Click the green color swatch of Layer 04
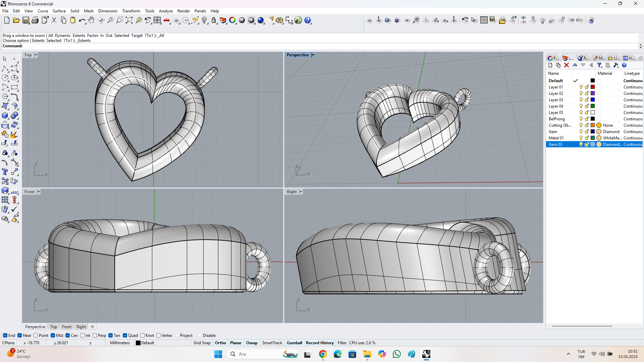The image size is (644, 362). pyautogui.click(x=593, y=106)
